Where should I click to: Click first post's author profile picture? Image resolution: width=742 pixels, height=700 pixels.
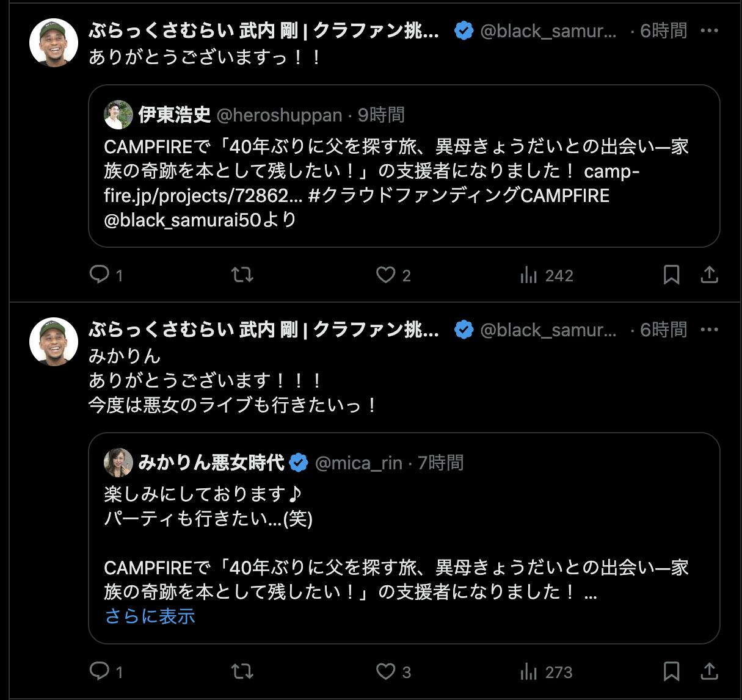pyautogui.click(x=54, y=43)
